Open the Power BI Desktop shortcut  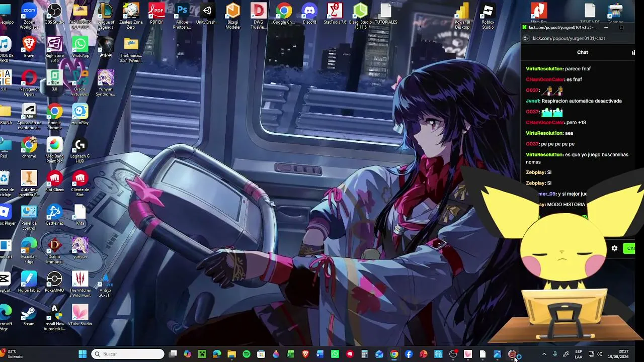[462, 16]
